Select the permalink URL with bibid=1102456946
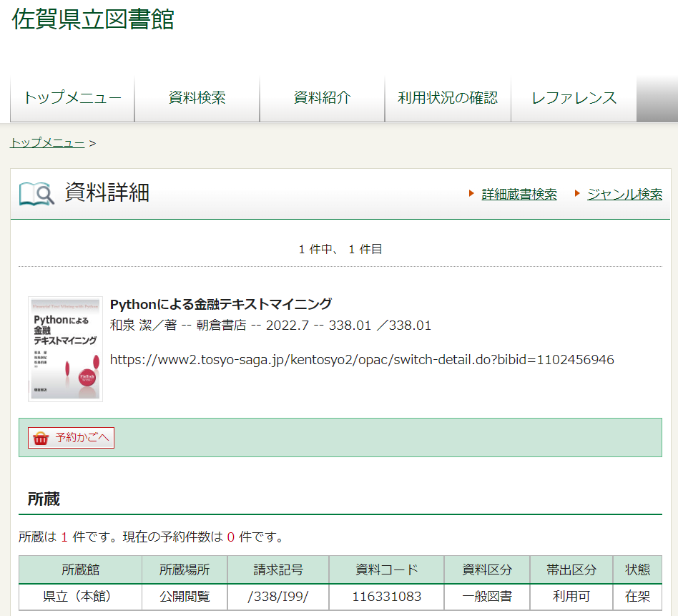This screenshot has width=678, height=616. point(362,359)
